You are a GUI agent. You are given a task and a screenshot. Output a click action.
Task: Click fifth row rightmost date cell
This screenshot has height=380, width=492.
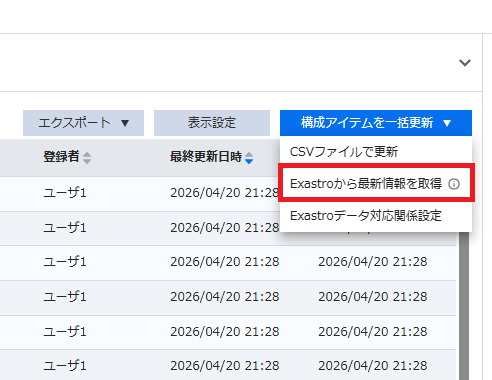373,332
